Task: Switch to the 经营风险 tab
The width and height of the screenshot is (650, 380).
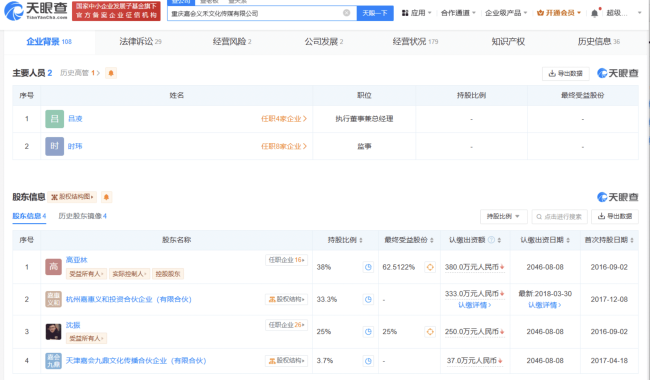Action: click(232, 41)
